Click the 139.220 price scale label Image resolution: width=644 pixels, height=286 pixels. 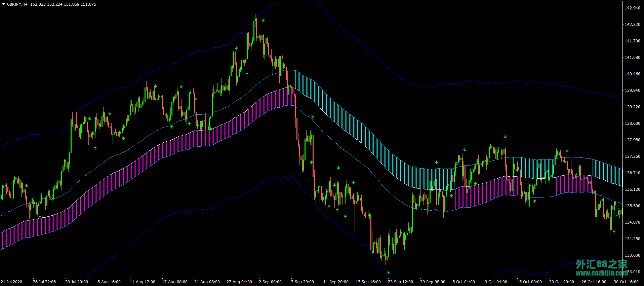coord(632,107)
